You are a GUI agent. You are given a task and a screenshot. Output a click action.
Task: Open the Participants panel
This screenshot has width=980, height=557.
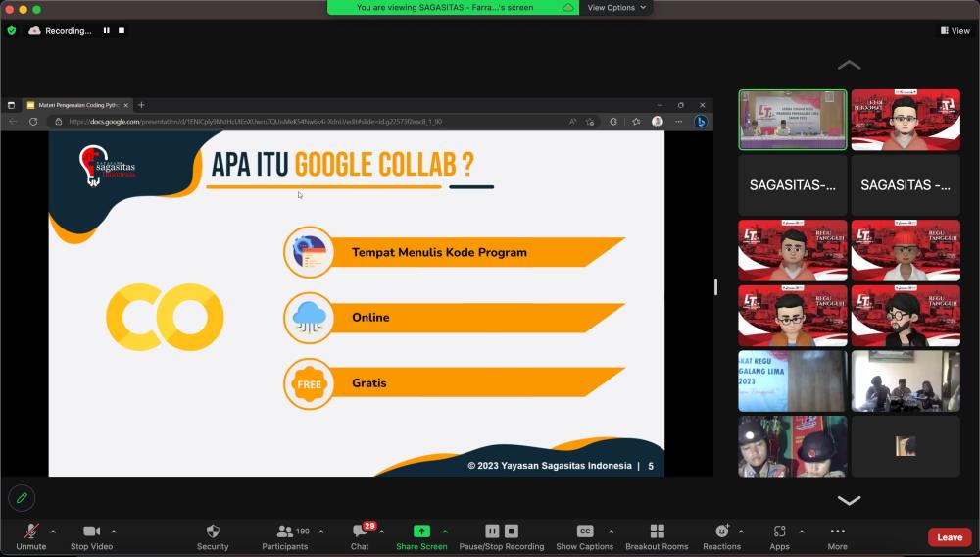pyautogui.click(x=285, y=532)
